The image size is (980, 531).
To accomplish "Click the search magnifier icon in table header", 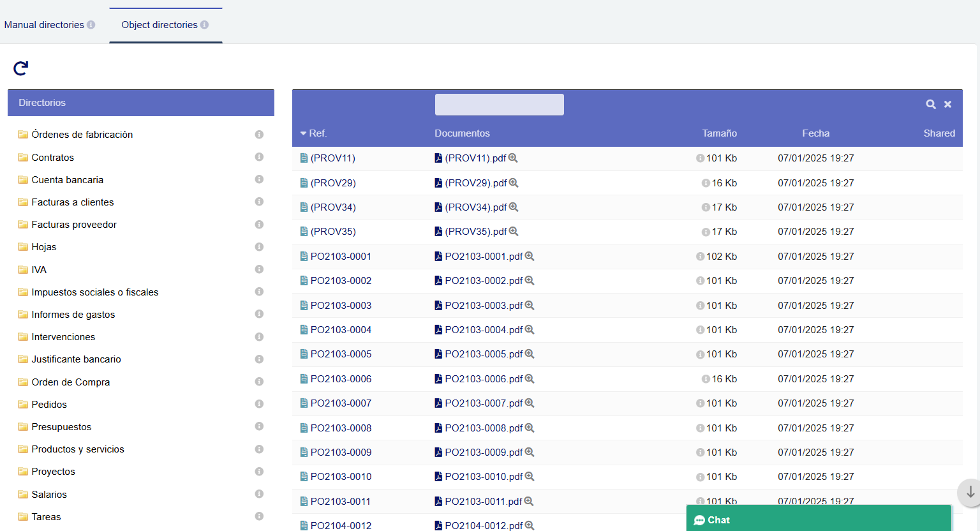I will coord(931,104).
